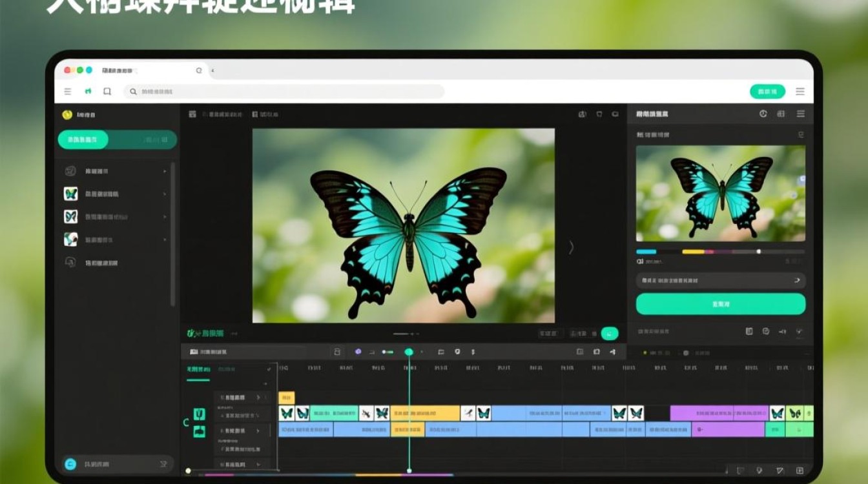Select the active green-underlined timeline tab
This screenshot has width=868, height=484.
point(198,370)
